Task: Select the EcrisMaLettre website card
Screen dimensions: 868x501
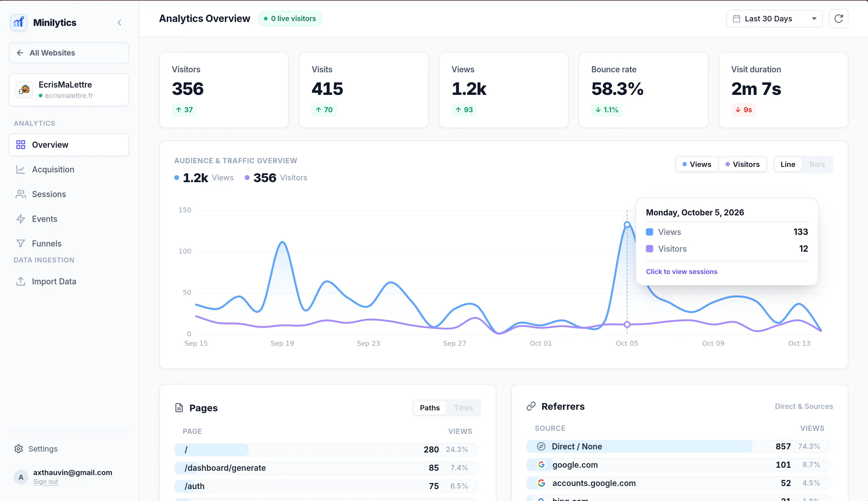Action: (x=69, y=89)
